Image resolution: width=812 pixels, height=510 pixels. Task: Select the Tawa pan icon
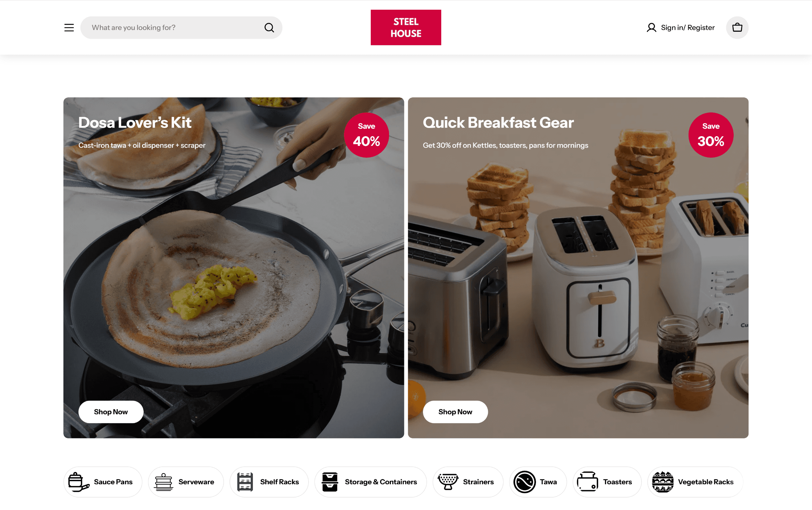[x=525, y=482]
